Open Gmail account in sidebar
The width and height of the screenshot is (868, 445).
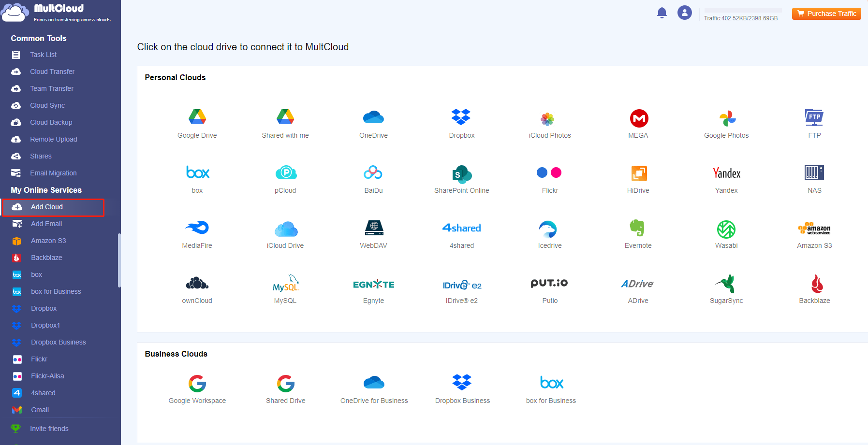pos(40,410)
